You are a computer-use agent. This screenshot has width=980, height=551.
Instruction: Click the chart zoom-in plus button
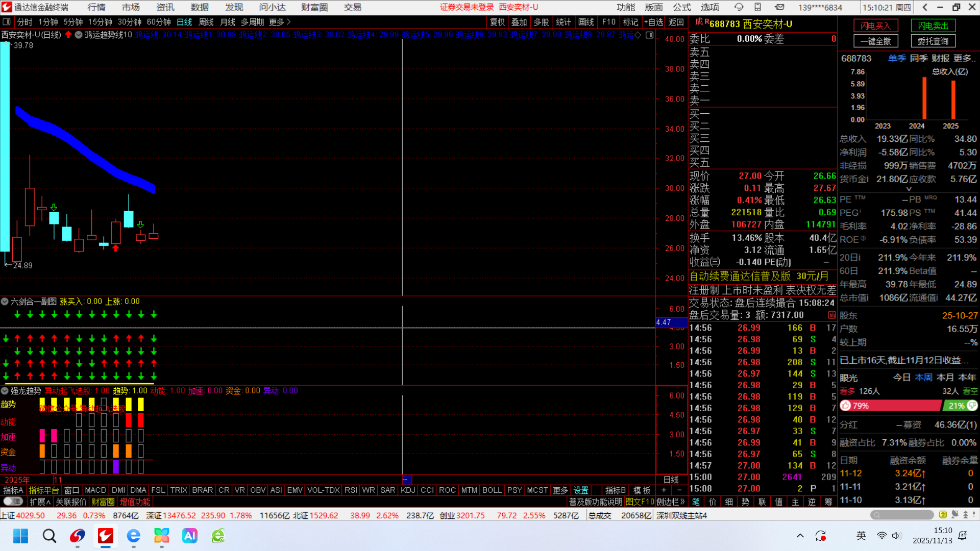(664, 490)
